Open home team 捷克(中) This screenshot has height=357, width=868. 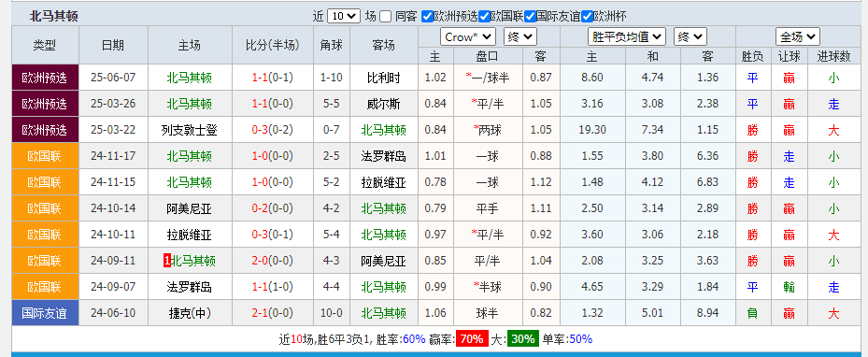[x=190, y=313]
